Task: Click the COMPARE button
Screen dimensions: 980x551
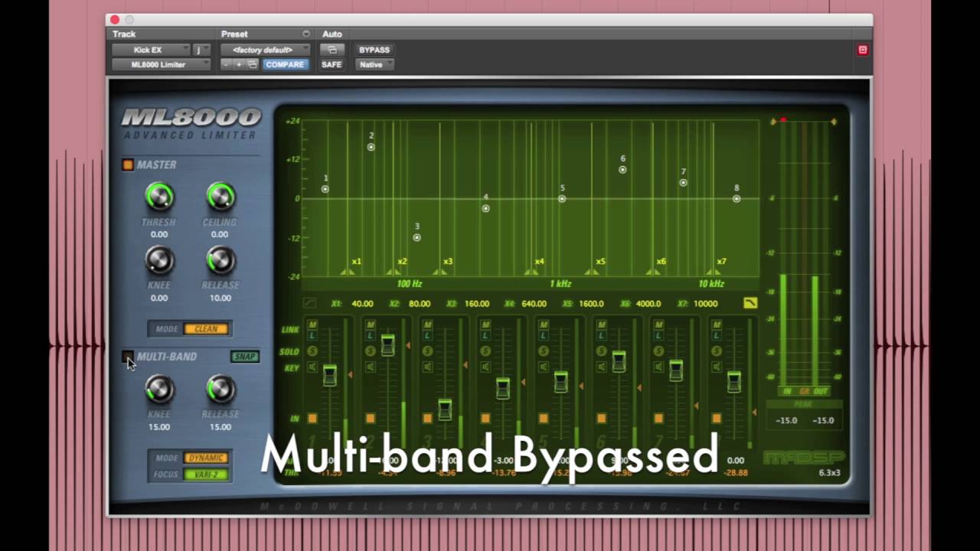Action: tap(285, 64)
